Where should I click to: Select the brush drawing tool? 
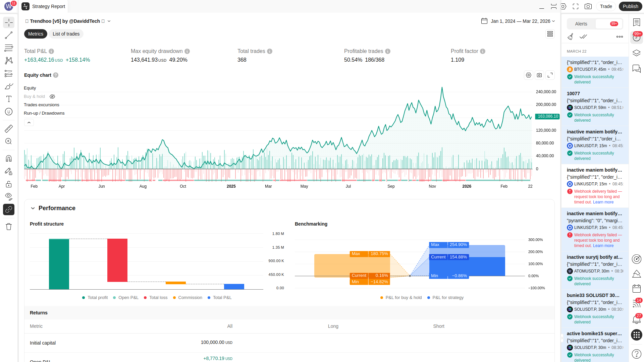(9, 86)
